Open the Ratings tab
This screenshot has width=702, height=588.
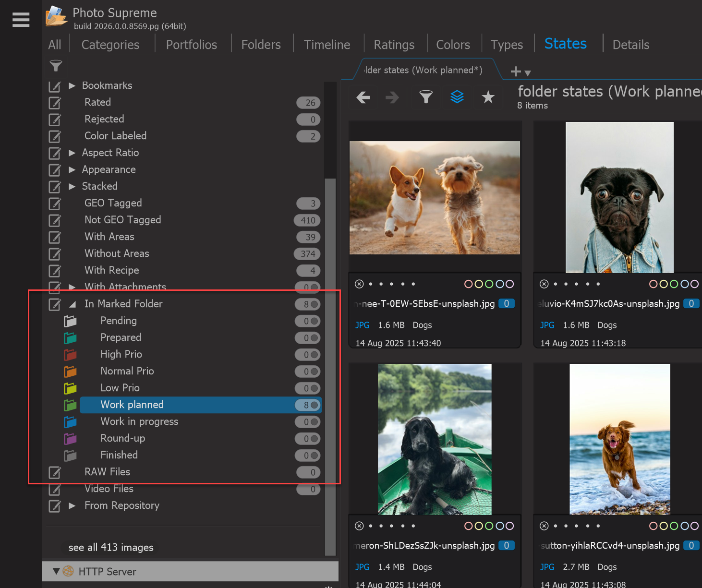(394, 45)
